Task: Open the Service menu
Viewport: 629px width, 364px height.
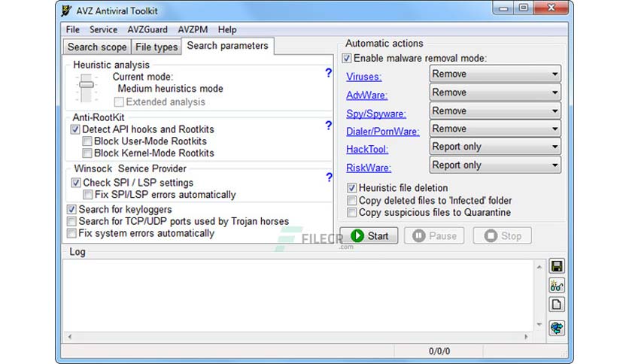Action: coord(104,29)
